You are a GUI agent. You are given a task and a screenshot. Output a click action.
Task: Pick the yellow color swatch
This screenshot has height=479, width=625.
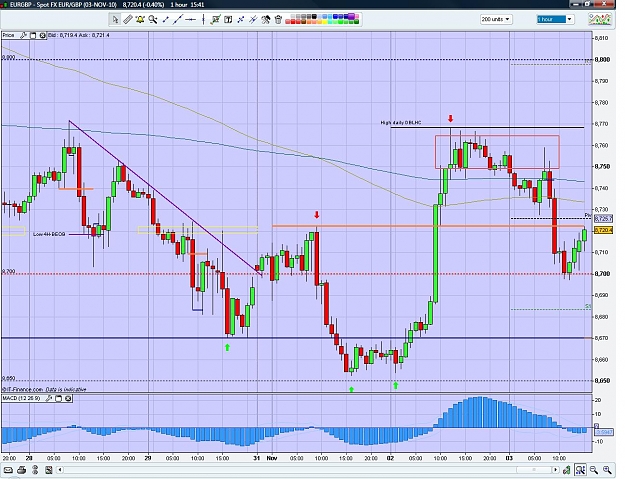[324, 22]
